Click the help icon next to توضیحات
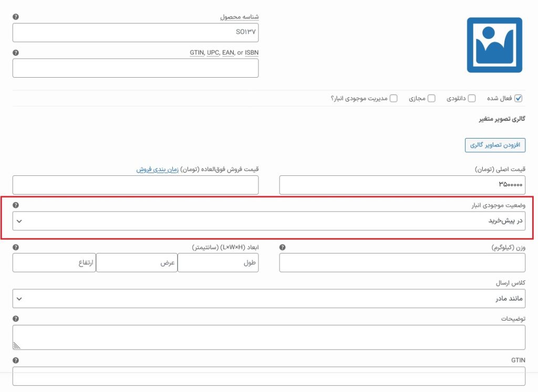The height and width of the screenshot is (392, 538). tap(15, 319)
